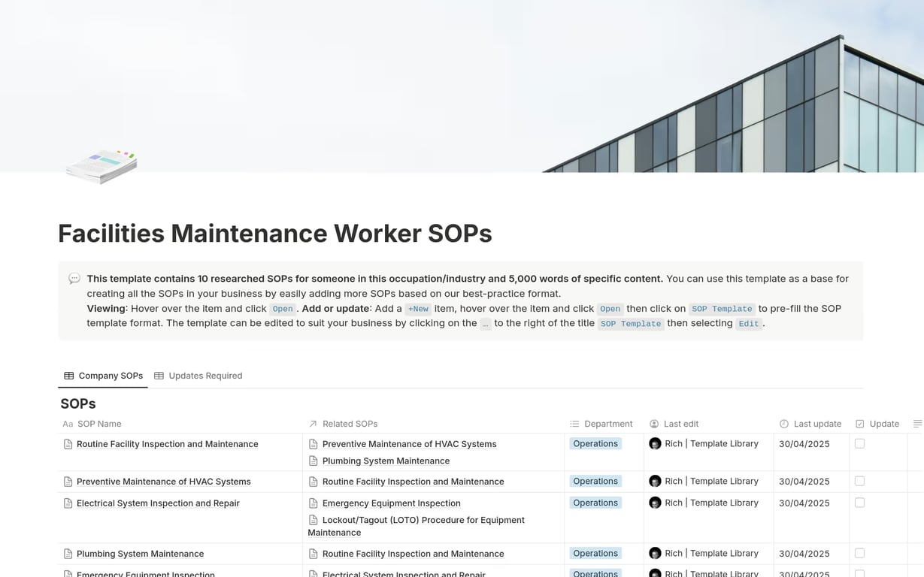Open Department tag in Plumbing System Maintenance row

point(595,553)
